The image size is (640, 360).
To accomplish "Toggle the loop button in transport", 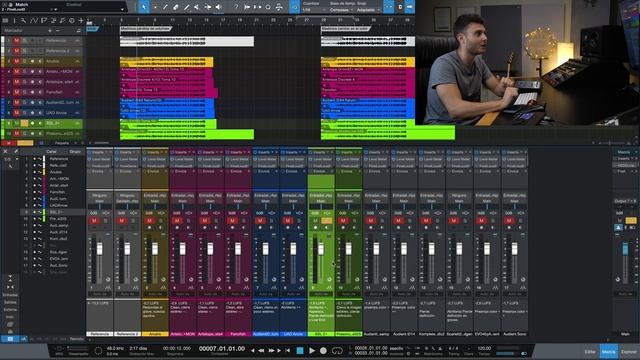I will click(x=337, y=351).
